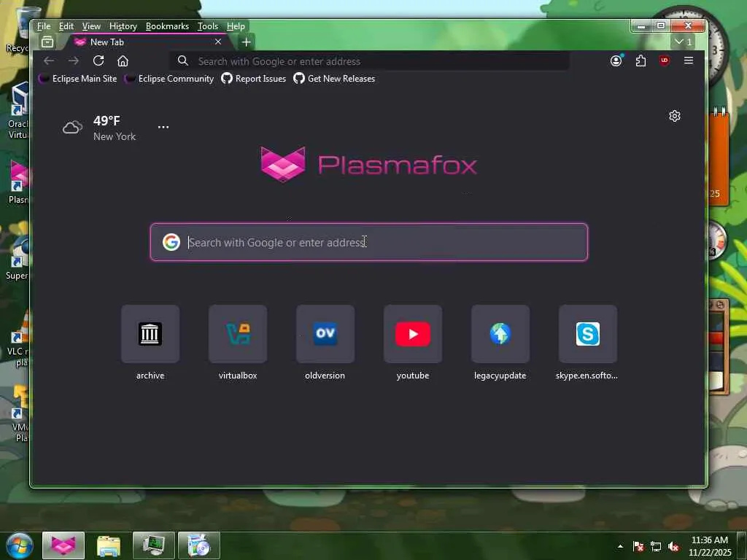Screen dimensions: 747x560
Task: Go forward using the forward arrow
Action: (x=74, y=61)
